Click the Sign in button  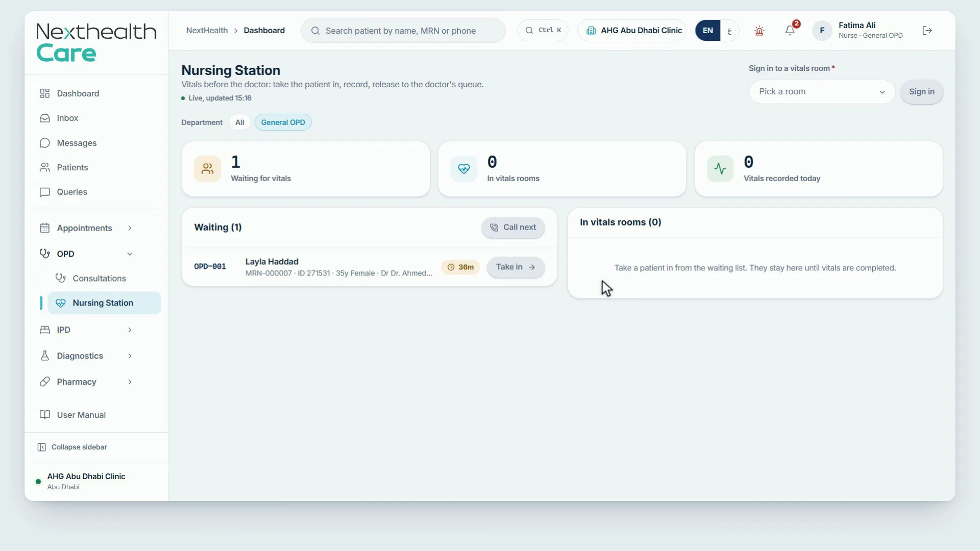(x=921, y=92)
